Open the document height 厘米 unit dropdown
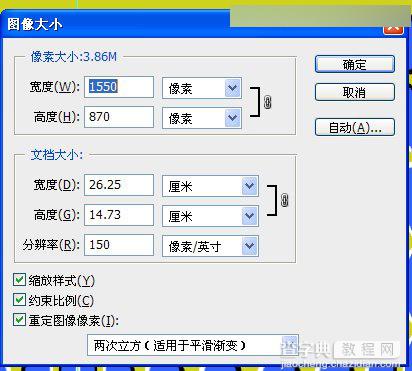Image resolution: width=412 pixels, height=371 pixels. [210, 216]
